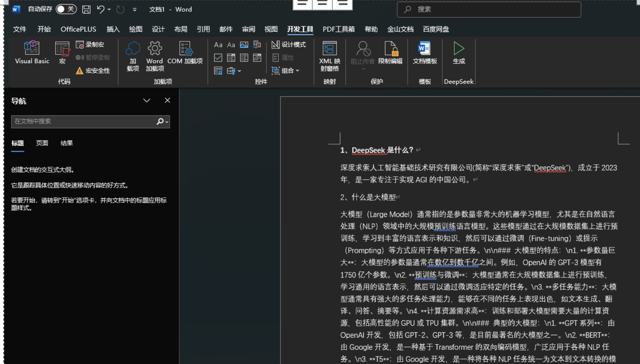Click the Macros (宏) icon

coord(62,53)
